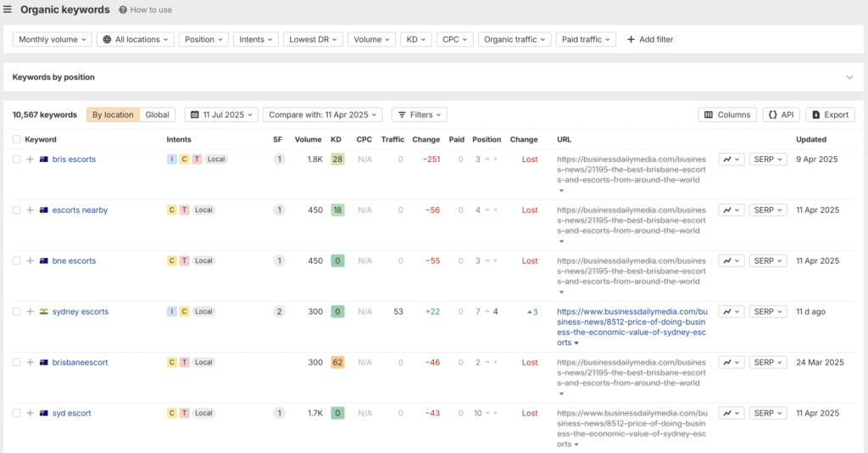Sort by the Volume column header
Image resolution: width=868 pixels, height=453 pixels.
click(x=308, y=139)
